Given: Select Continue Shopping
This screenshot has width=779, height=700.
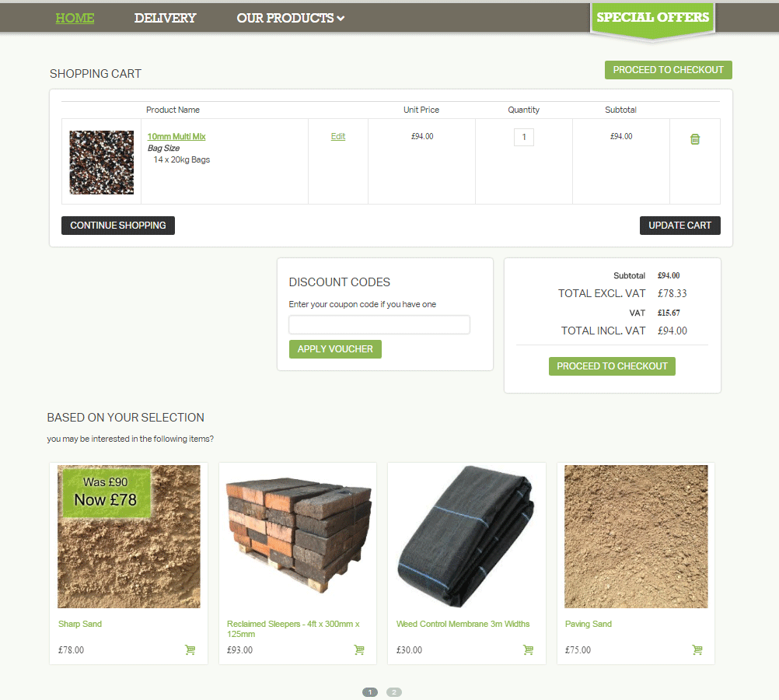Looking at the screenshot, I should (117, 225).
